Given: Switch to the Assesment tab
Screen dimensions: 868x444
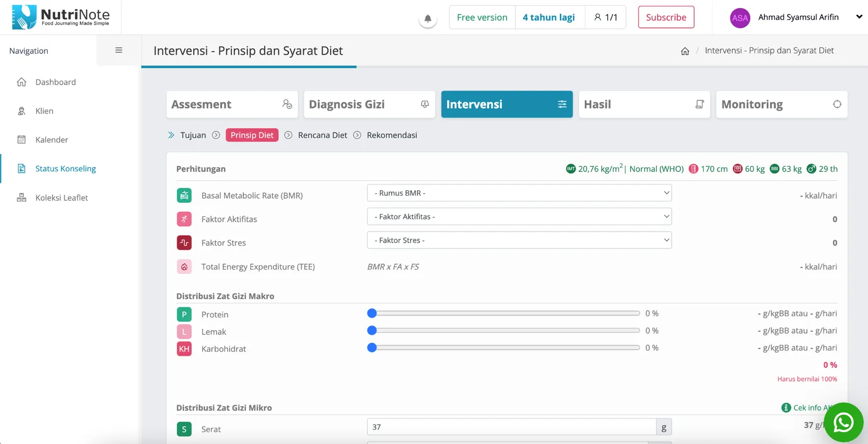Looking at the screenshot, I should pos(232,104).
